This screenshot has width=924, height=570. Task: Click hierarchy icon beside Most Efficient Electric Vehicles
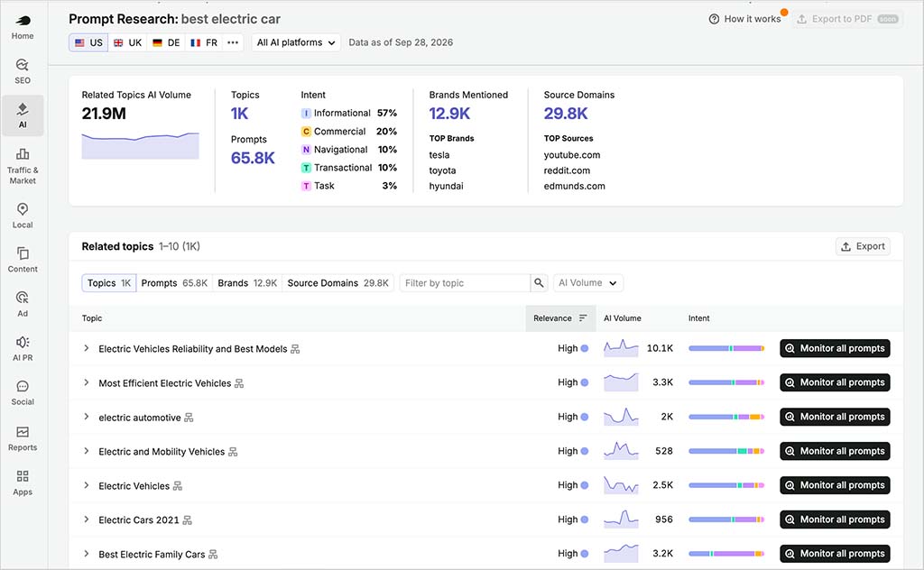coord(238,383)
